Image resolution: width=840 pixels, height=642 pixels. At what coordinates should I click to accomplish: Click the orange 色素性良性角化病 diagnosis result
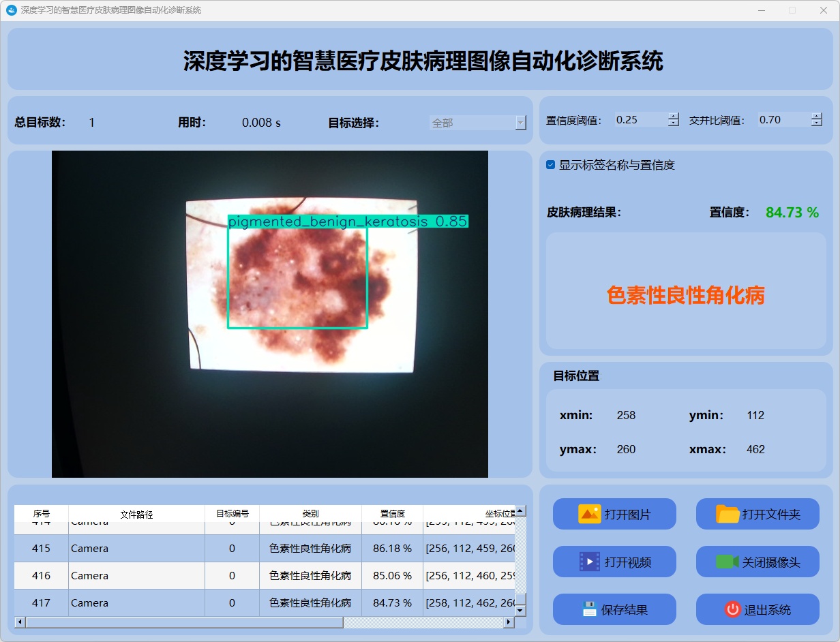[x=686, y=295]
